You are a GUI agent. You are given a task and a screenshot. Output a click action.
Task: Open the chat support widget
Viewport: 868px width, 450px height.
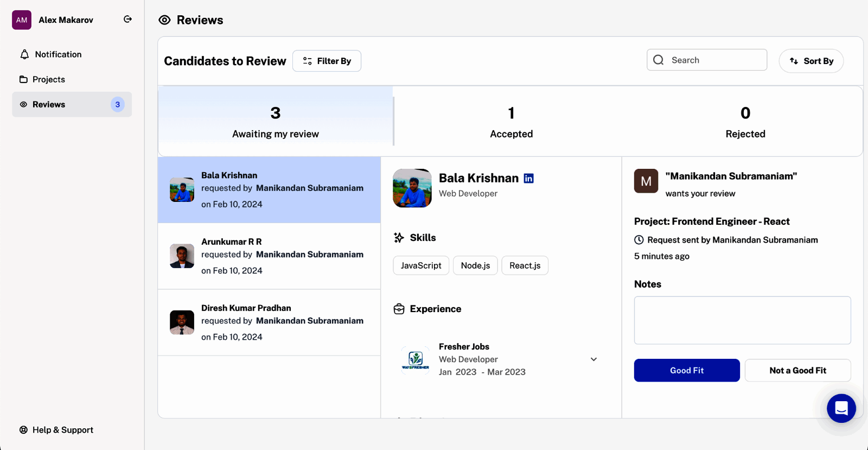coord(841,408)
